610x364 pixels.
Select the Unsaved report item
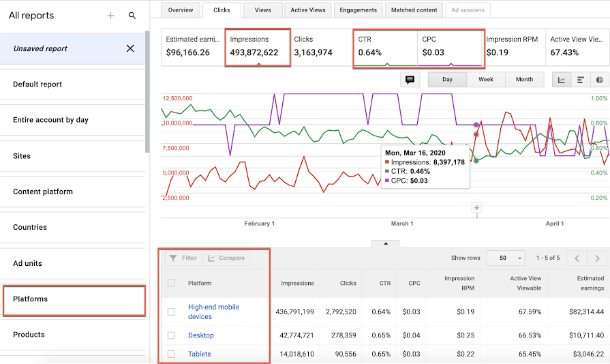coord(73,48)
